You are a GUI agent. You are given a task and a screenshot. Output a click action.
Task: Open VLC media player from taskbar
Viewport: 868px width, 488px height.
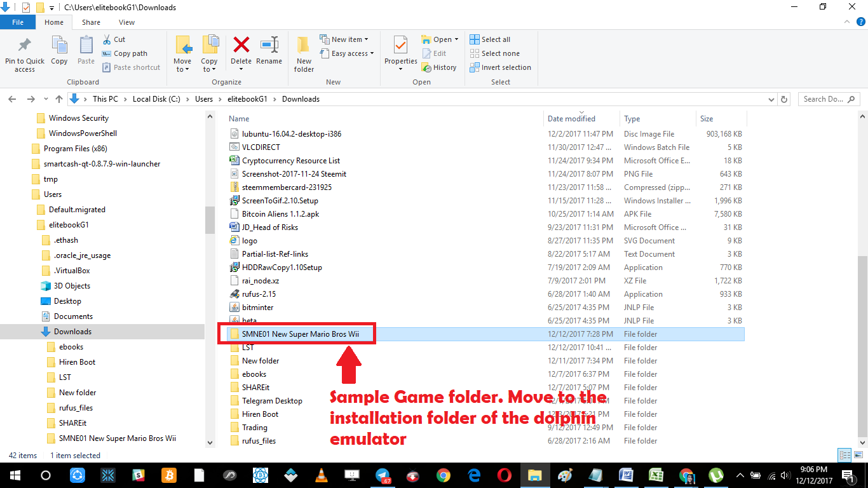322,475
